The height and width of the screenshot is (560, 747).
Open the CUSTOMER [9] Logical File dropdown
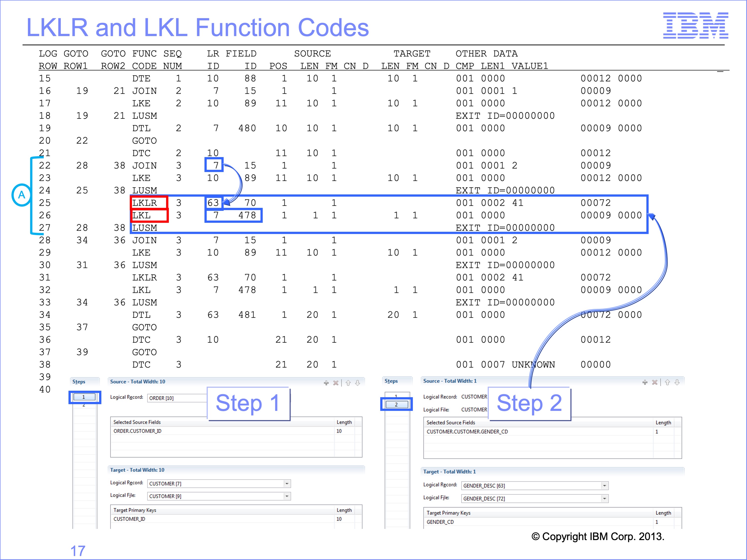click(x=287, y=496)
